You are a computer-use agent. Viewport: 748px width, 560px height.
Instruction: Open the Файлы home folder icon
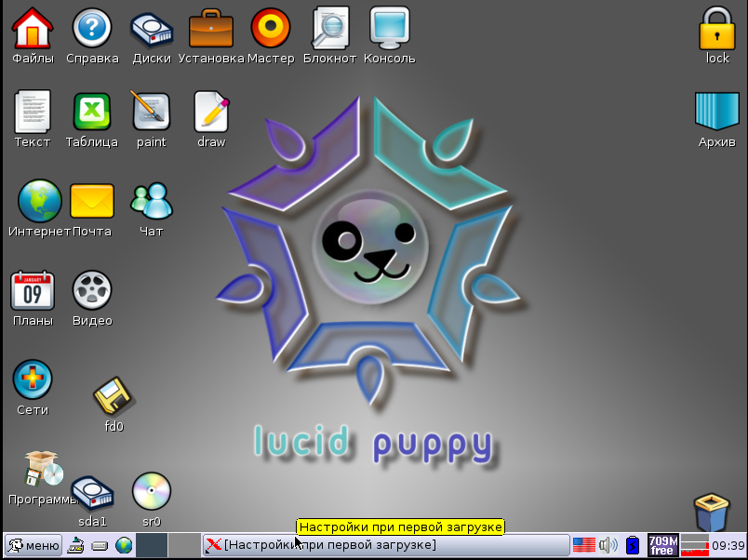point(32,28)
